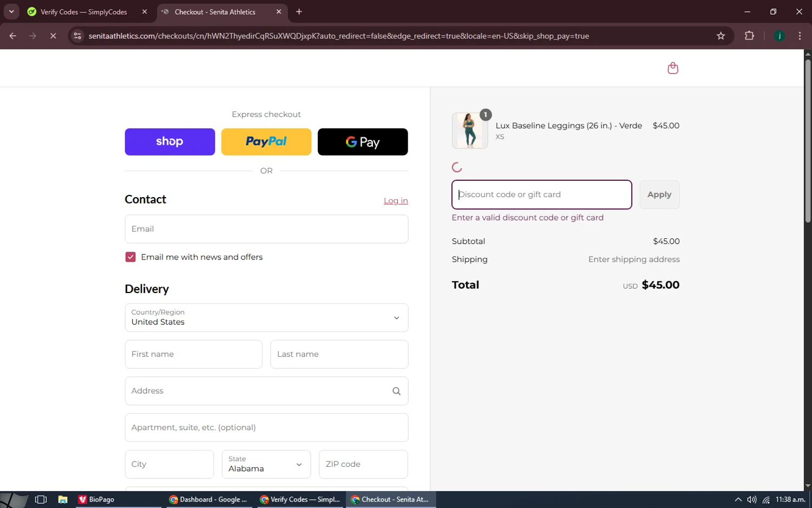Click the Discount code or gift card field
The width and height of the screenshot is (812, 508).
coord(542,194)
